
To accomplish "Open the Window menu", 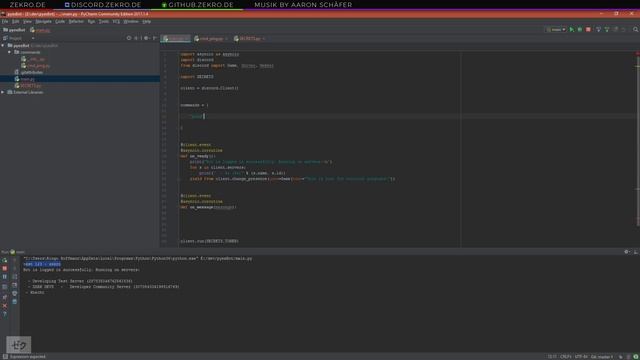I will (131, 21).
